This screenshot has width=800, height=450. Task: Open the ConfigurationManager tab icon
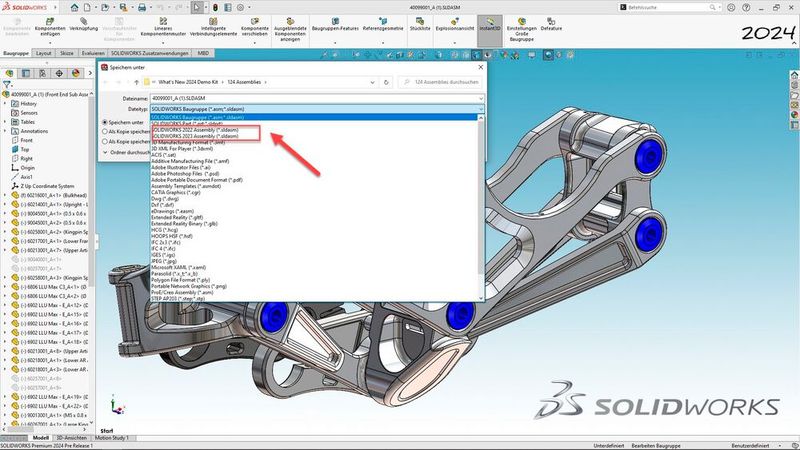click(x=43, y=73)
